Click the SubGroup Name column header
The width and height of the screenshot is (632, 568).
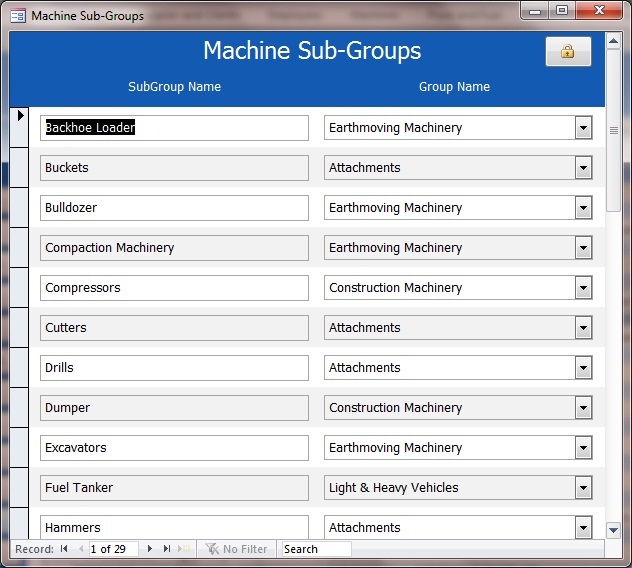tap(175, 87)
